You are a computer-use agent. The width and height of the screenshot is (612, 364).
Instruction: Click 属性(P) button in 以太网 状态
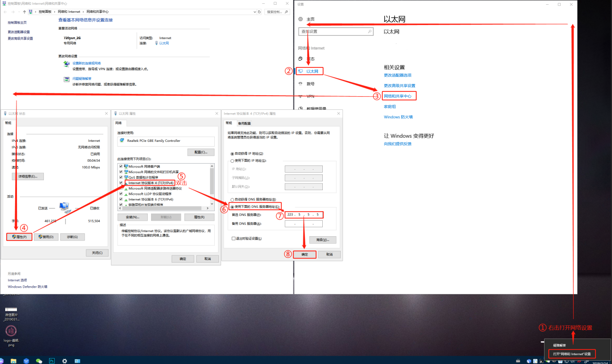(20, 237)
